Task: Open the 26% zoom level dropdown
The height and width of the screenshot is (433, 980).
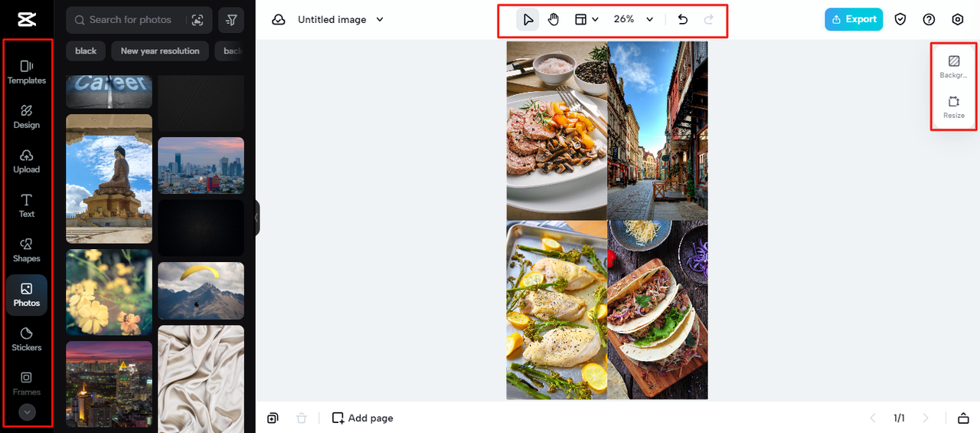Action: click(634, 19)
